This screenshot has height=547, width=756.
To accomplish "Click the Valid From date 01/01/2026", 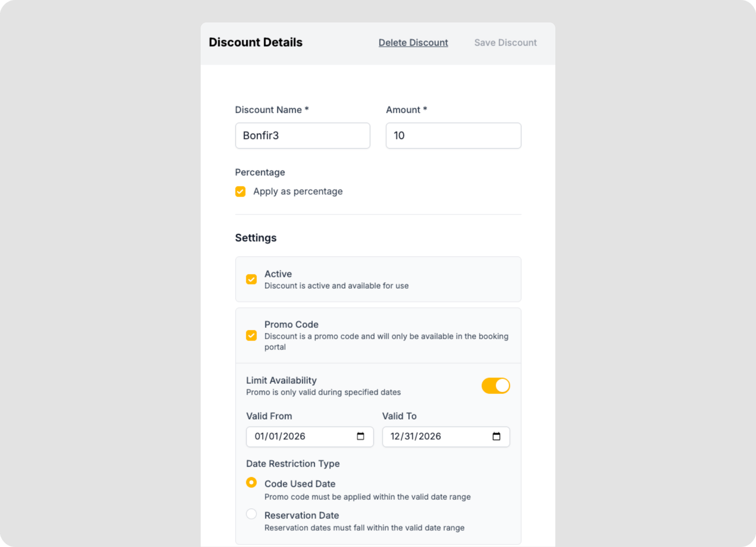I will (280, 436).
